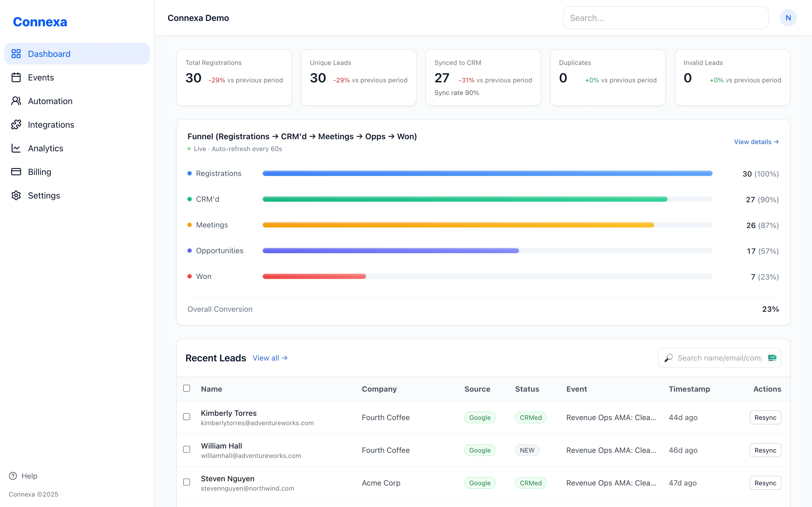Resync the lead for Kimberly Torres
Viewport: 812px width, 507px height.
pyautogui.click(x=765, y=417)
